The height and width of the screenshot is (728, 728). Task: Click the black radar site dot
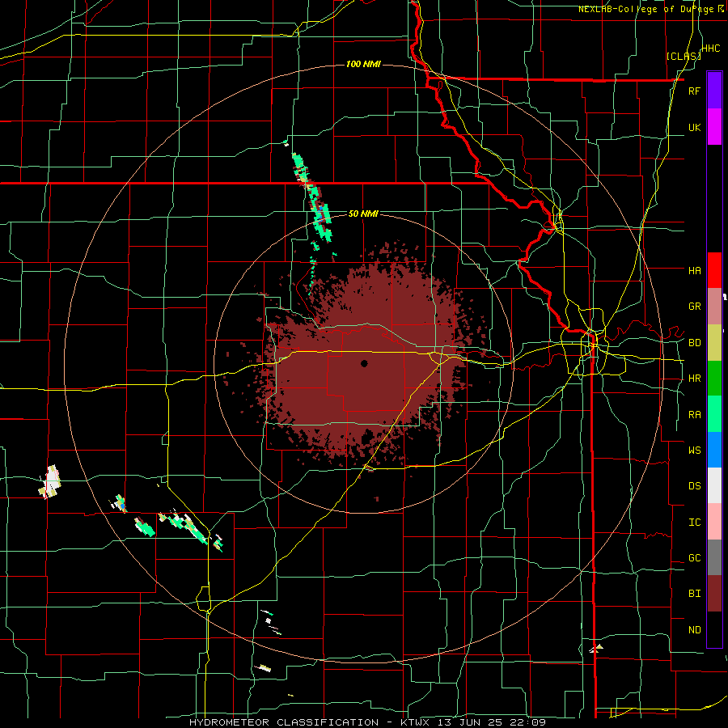pyautogui.click(x=364, y=363)
